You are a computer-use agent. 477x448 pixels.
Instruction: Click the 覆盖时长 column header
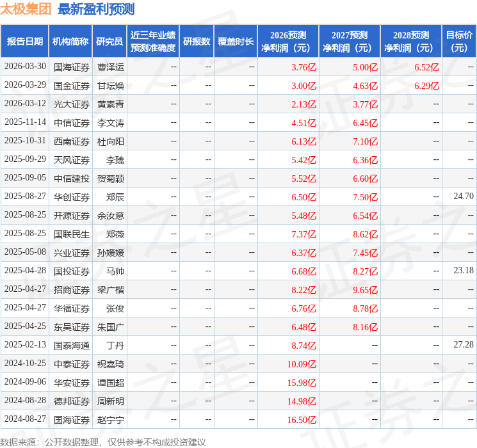(x=236, y=42)
